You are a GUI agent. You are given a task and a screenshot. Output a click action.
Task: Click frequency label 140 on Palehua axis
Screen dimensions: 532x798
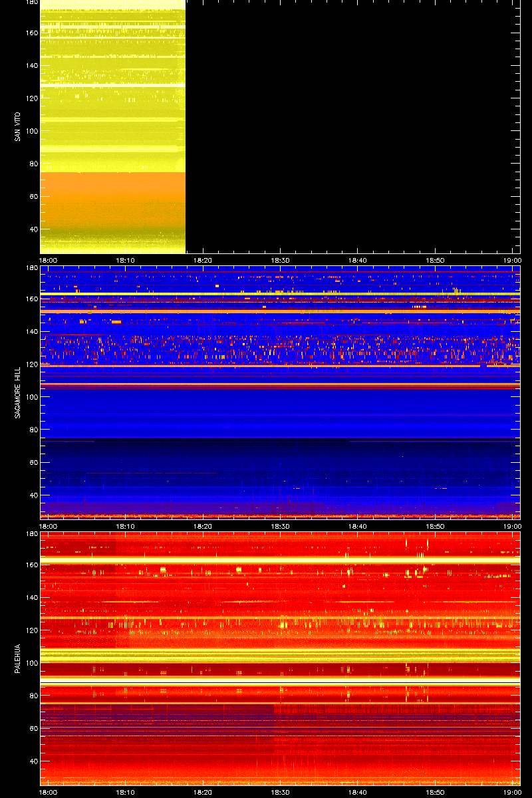31,597
